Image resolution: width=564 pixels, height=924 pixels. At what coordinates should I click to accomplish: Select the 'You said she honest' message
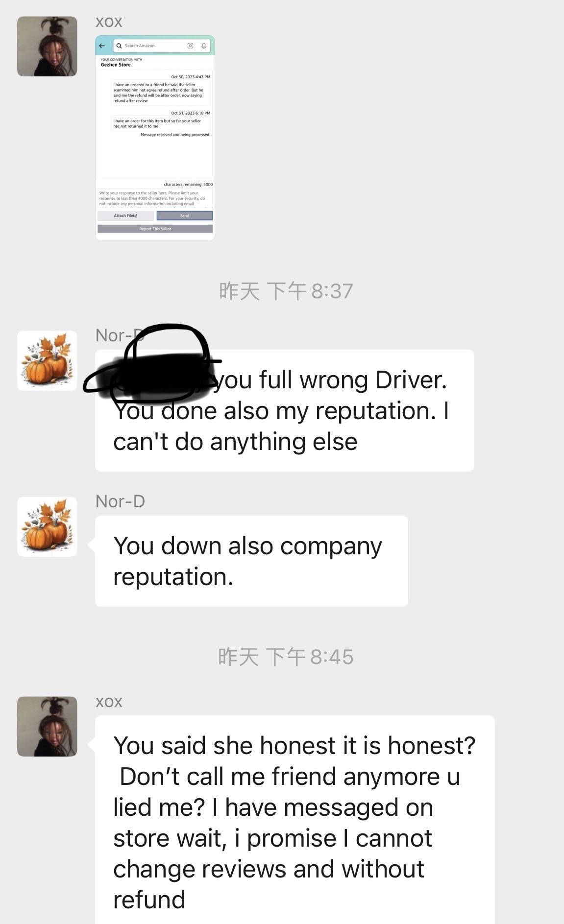[x=295, y=820]
